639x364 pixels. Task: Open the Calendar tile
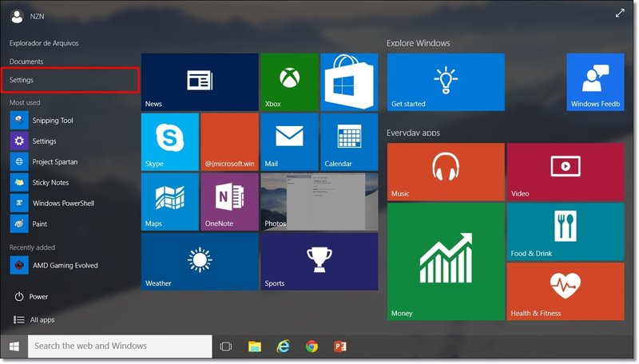[x=349, y=142]
